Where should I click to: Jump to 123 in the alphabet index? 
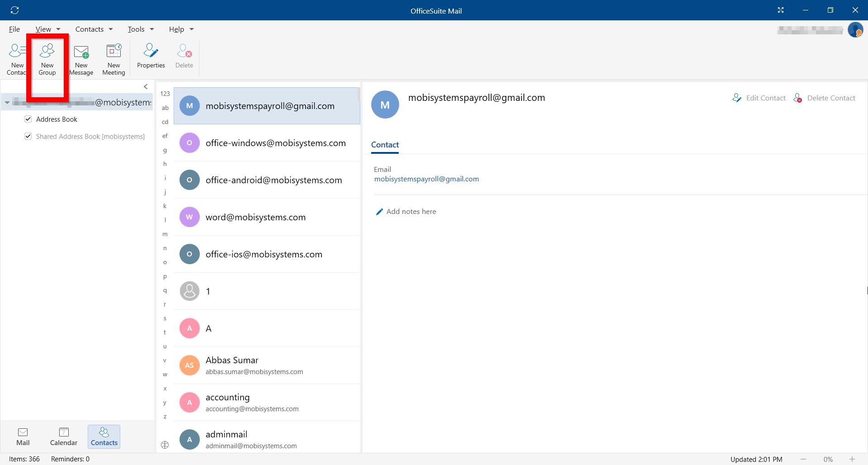click(165, 94)
